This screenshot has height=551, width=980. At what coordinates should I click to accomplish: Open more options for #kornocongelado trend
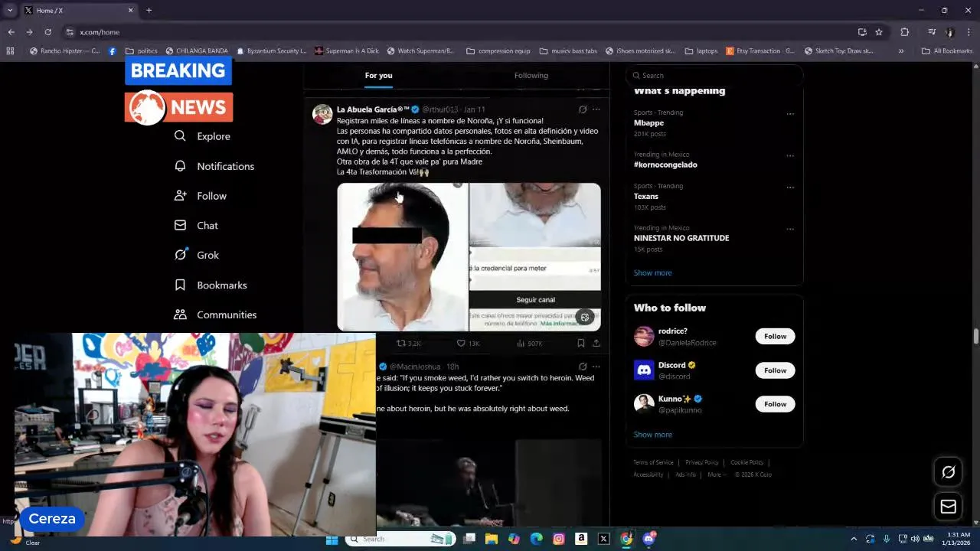[790, 155]
